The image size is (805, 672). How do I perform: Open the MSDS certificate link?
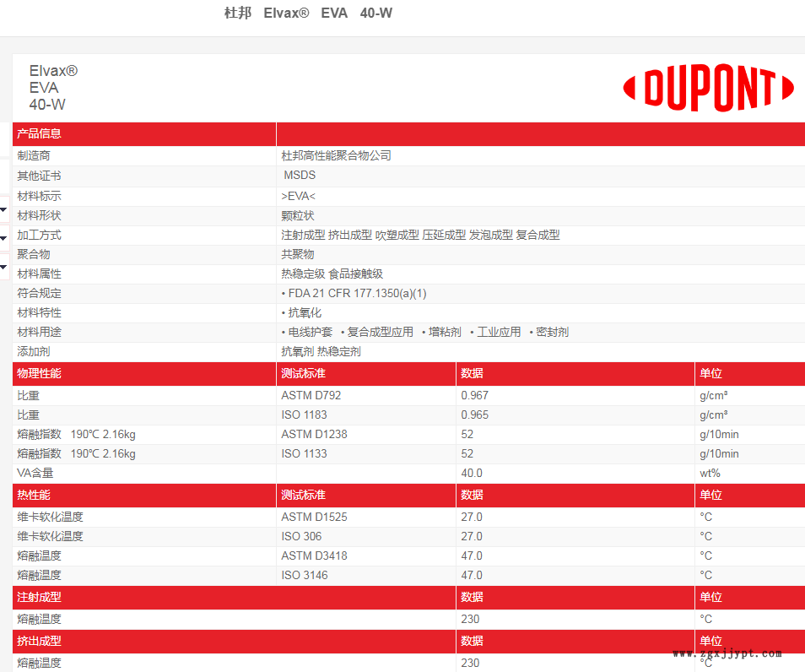(300, 176)
